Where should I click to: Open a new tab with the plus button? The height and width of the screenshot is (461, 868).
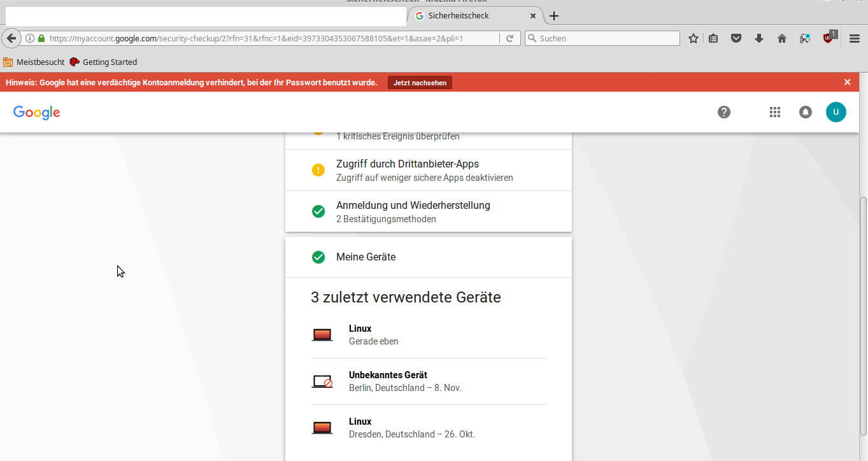tap(554, 16)
